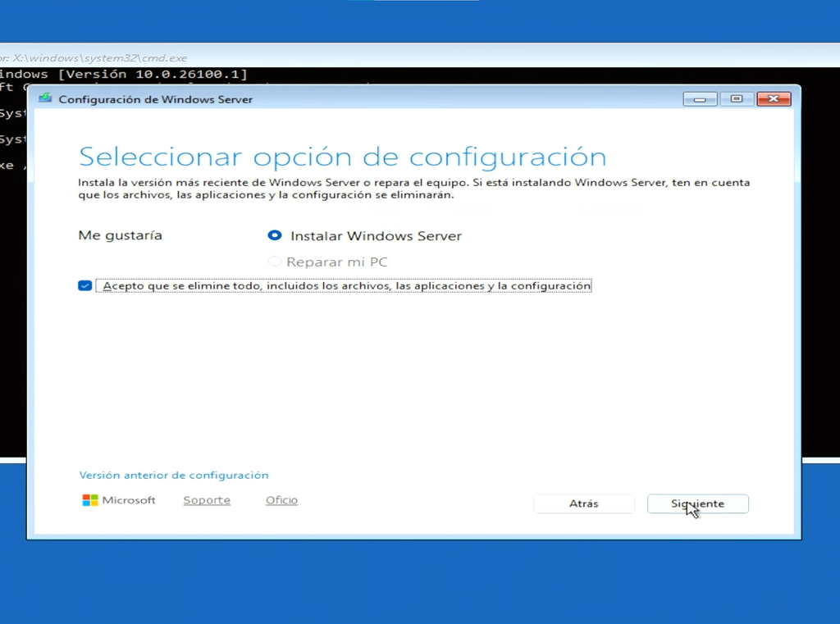Select the Instalar Windows Server radio button
Image resolution: width=840 pixels, height=624 pixels.
click(274, 235)
